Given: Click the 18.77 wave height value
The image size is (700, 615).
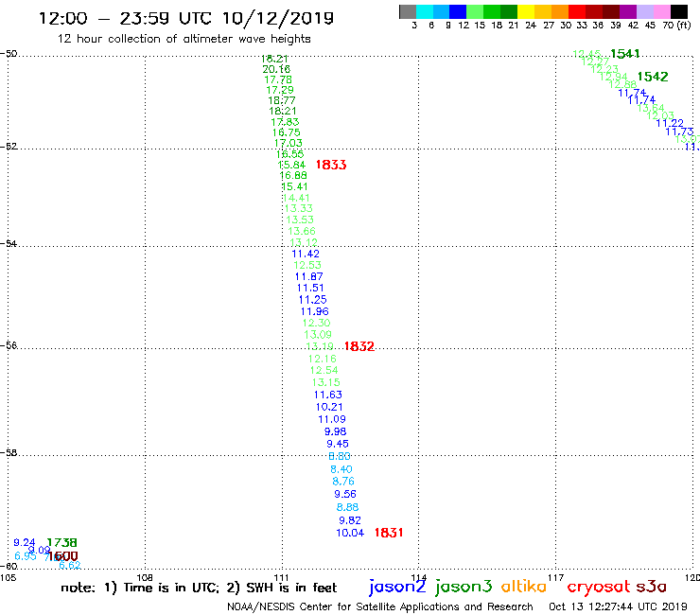Looking at the screenshot, I should tap(282, 100).
